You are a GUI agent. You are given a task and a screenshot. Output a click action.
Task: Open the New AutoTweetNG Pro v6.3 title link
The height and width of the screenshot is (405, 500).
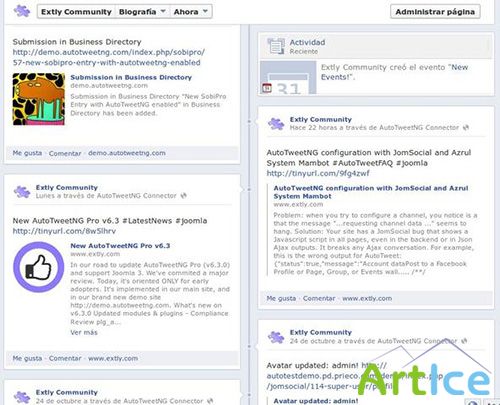pyautogui.click(x=120, y=246)
